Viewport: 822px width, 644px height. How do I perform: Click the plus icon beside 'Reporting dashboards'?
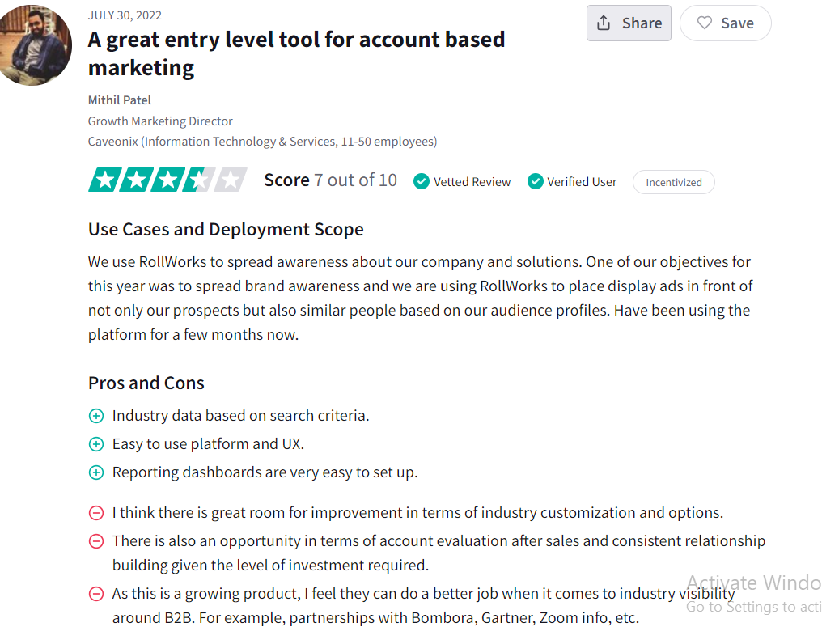[x=96, y=472]
